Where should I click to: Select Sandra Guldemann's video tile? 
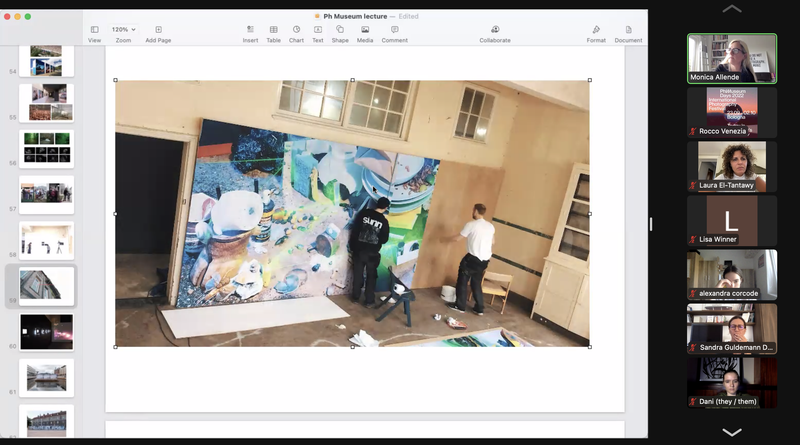click(x=732, y=329)
